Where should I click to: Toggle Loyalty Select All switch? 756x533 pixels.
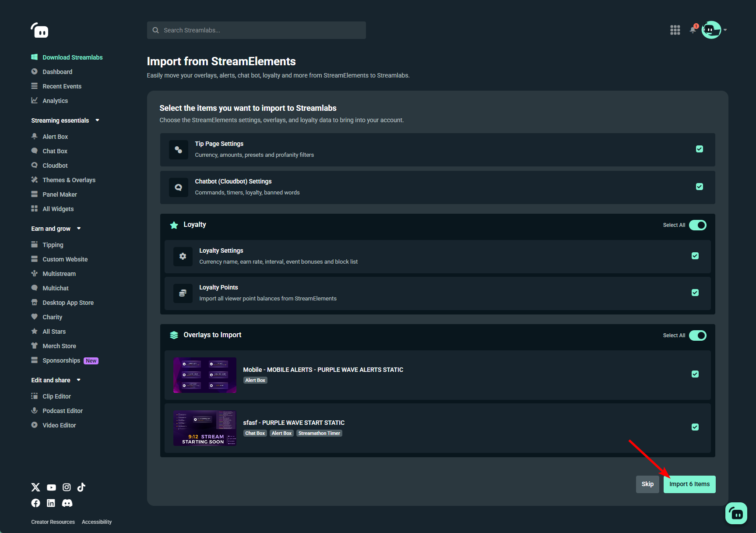point(698,225)
